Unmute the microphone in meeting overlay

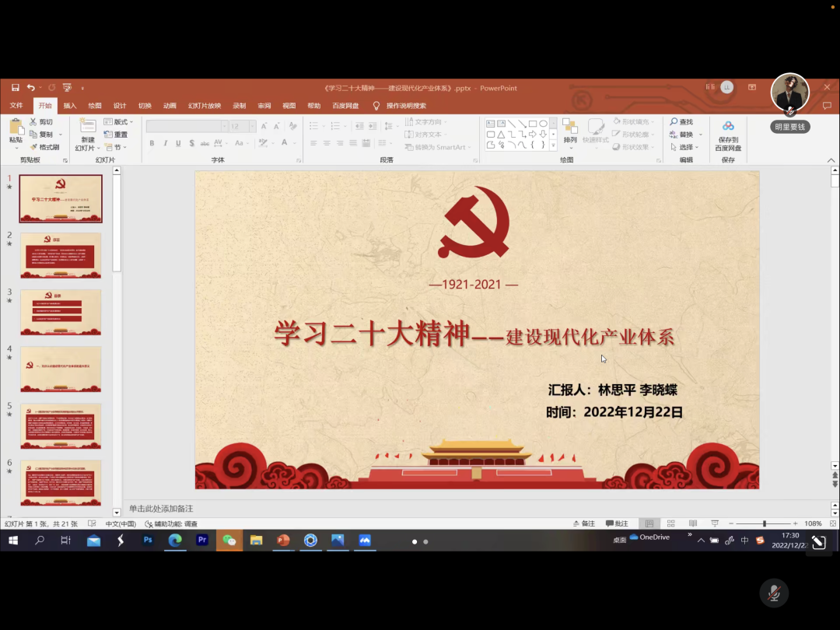(x=773, y=593)
